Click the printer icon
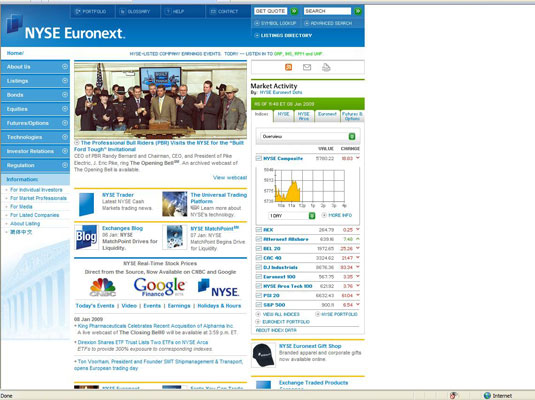The width and height of the screenshot is (535, 400). pos(326,67)
